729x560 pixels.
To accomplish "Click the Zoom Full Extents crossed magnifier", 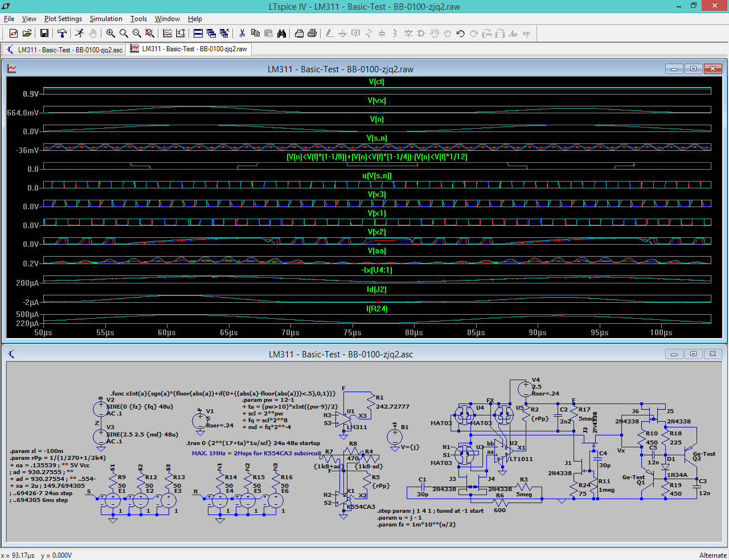I will 150,34.
